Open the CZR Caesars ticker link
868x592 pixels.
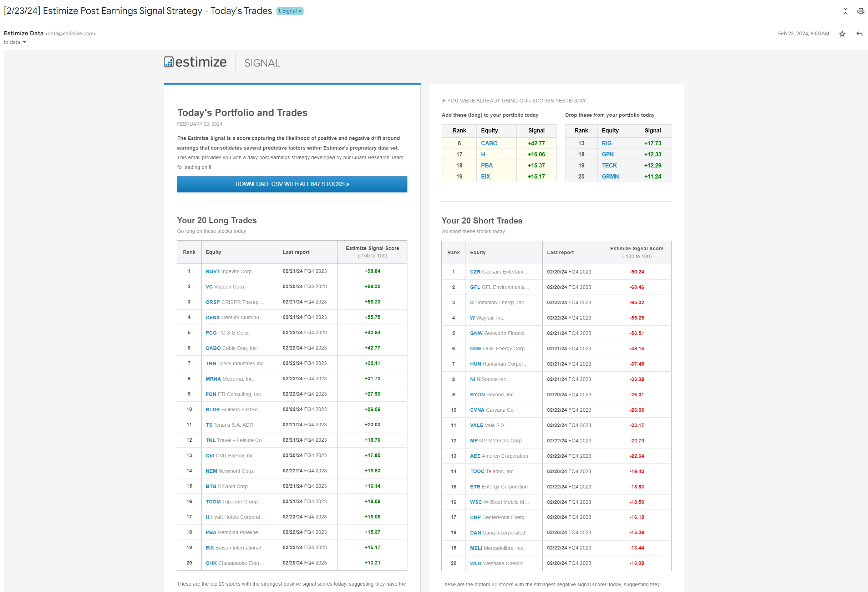[475, 272]
